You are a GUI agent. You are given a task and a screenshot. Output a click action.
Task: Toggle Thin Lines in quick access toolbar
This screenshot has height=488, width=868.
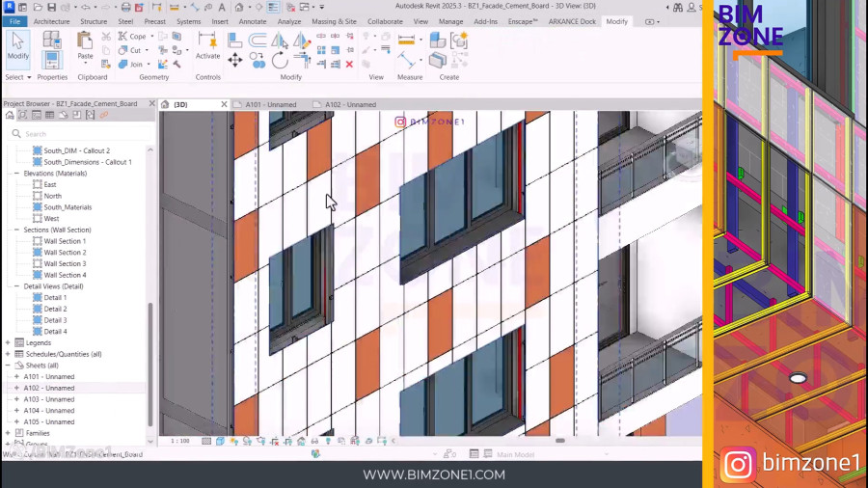tap(273, 7)
